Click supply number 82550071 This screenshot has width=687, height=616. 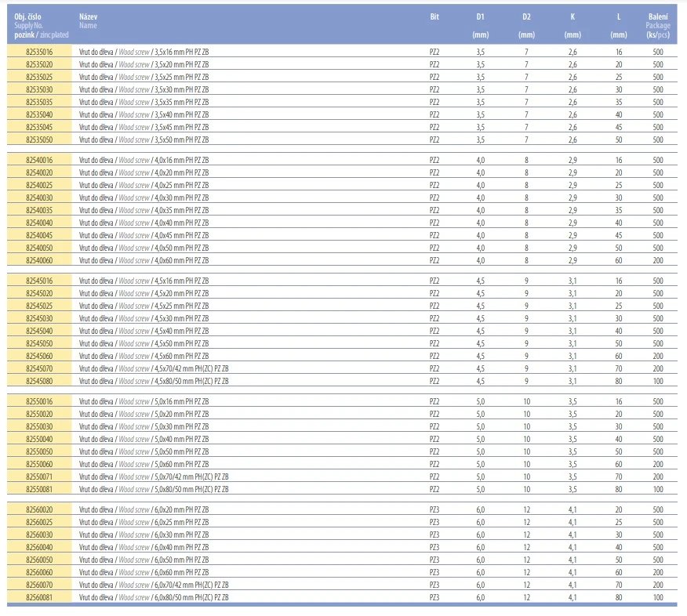pyautogui.click(x=40, y=476)
